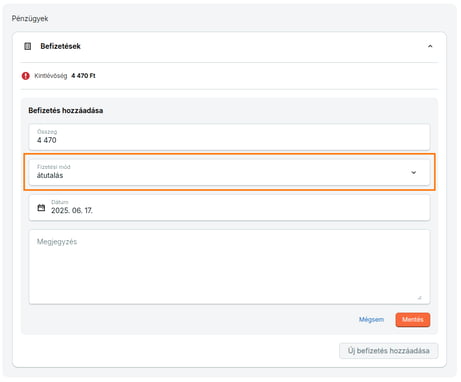This screenshot has width=461, height=382.
Task: Click the 2025. 06. 17. date field
Action: (229, 207)
